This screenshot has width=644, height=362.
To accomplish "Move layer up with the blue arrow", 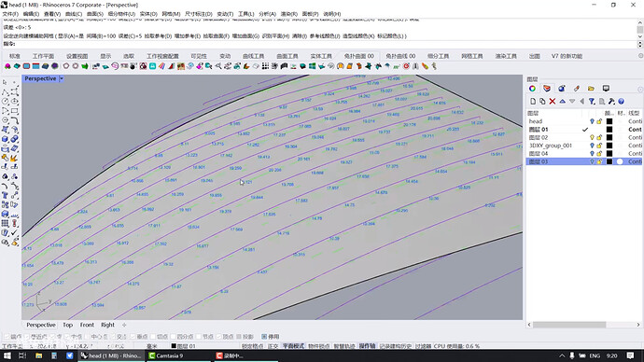I will (562, 102).
